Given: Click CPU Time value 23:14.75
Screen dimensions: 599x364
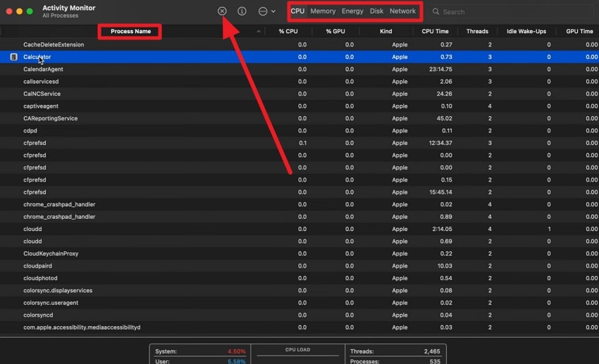Looking at the screenshot, I should (440, 69).
